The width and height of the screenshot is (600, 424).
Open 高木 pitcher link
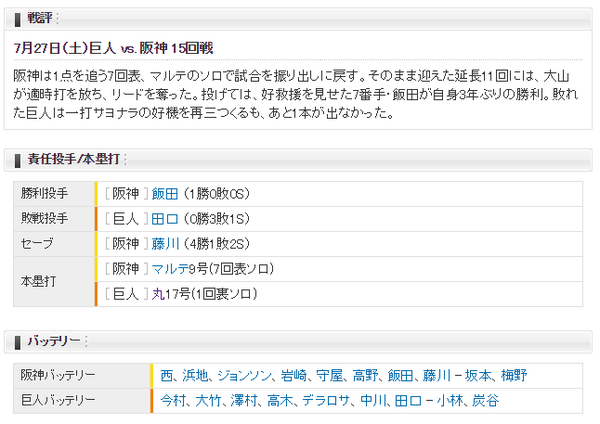pyautogui.click(x=280, y=401)
